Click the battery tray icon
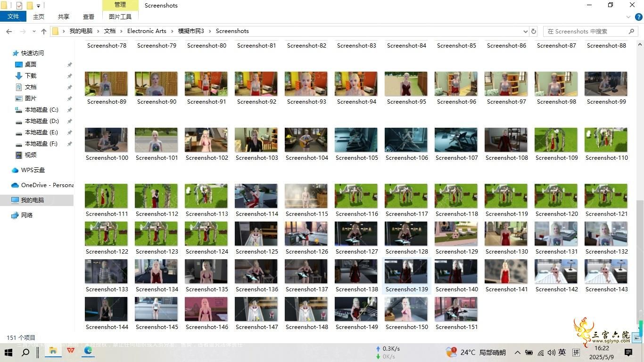The height and width of the screenshot is (362, 644). [x=529, y=353]
